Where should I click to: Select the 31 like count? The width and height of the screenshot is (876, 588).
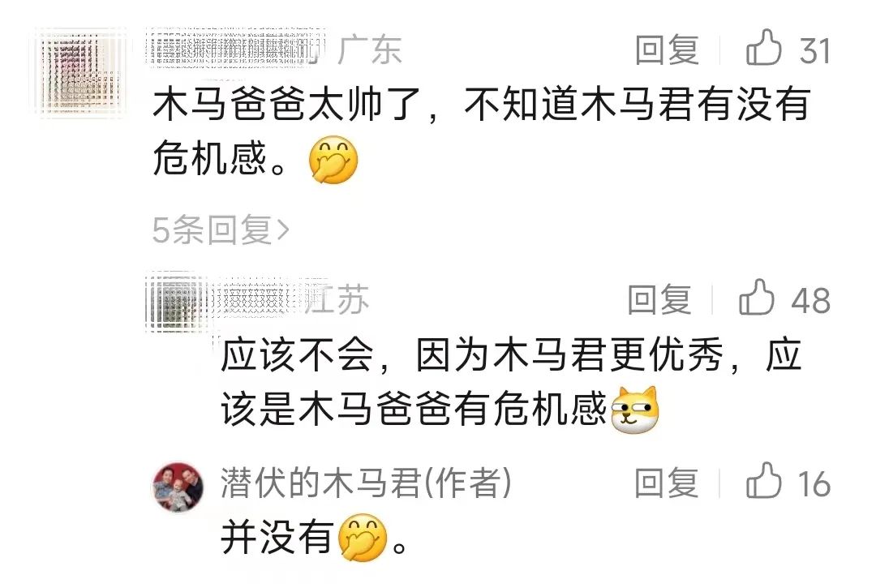(814, 50)
